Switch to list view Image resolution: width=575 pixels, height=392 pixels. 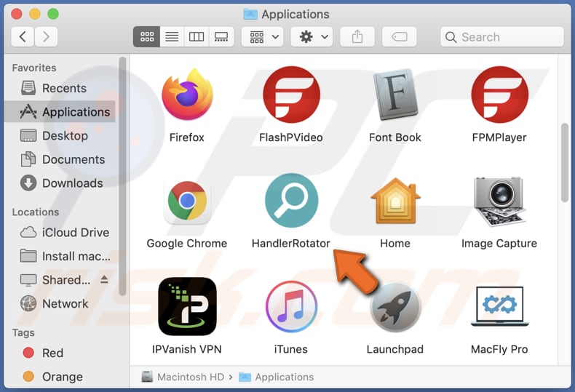pyautogui.click(x=172, y=36)
